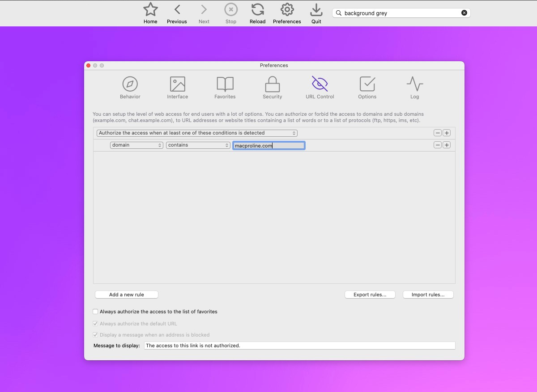The image size is (537, 392).
Task: Add a row after the domain rule
Action: [x=447, y=145]
